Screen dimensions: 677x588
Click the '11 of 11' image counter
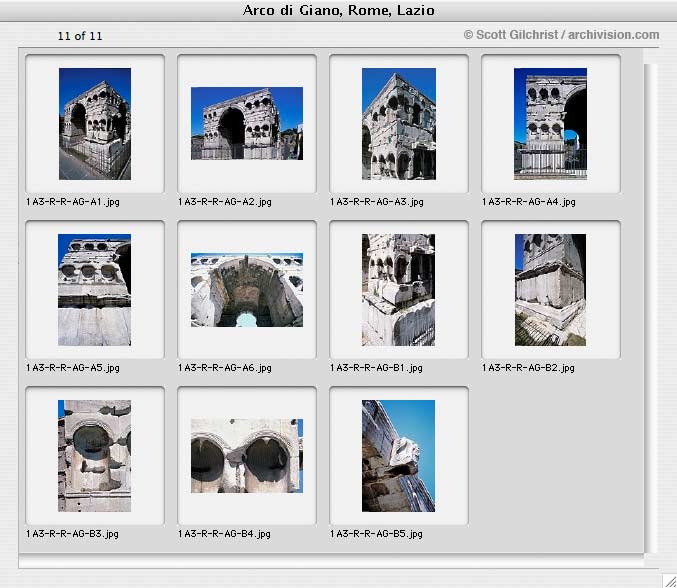pos(80,36)
